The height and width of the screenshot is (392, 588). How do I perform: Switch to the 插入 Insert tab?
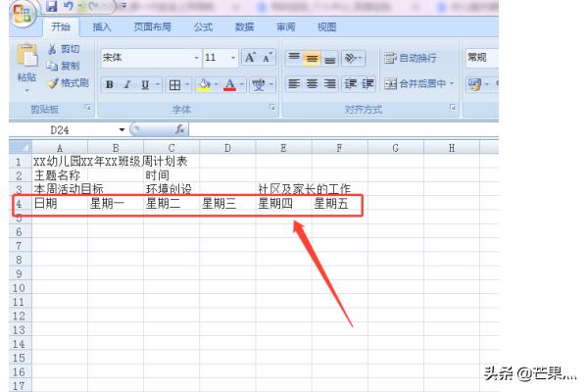pyautogui.click(x=102, y=27)
